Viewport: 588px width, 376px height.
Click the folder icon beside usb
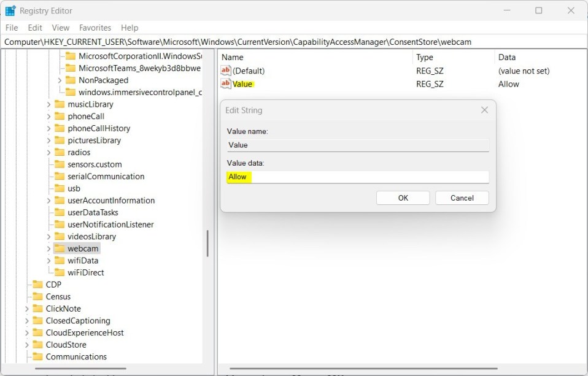60,188
